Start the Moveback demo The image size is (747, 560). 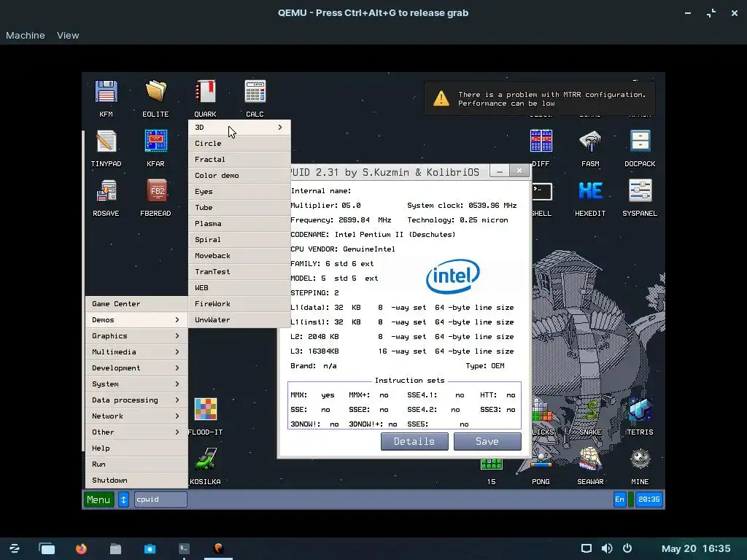click(x=239, y=256)
